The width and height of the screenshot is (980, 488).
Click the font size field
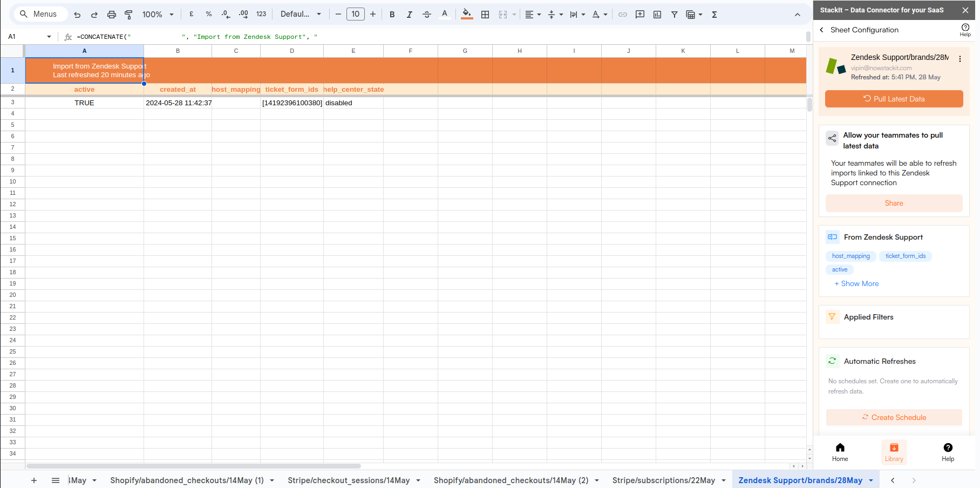tap(356, 15)
